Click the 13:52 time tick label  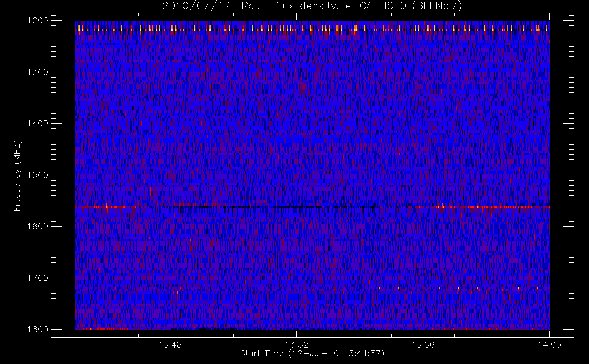[x=296, y=345]
